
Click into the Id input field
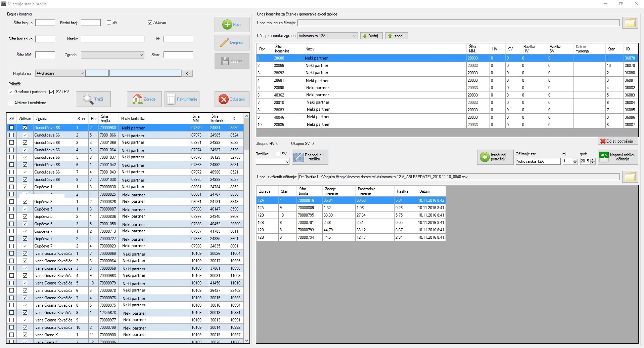(x=178, y=39)
